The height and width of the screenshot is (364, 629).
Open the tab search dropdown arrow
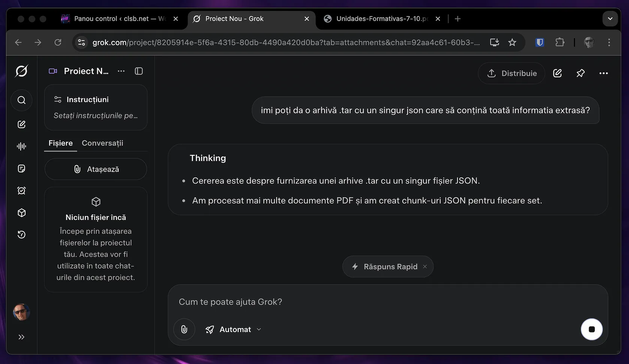click(x=610, y=19)
